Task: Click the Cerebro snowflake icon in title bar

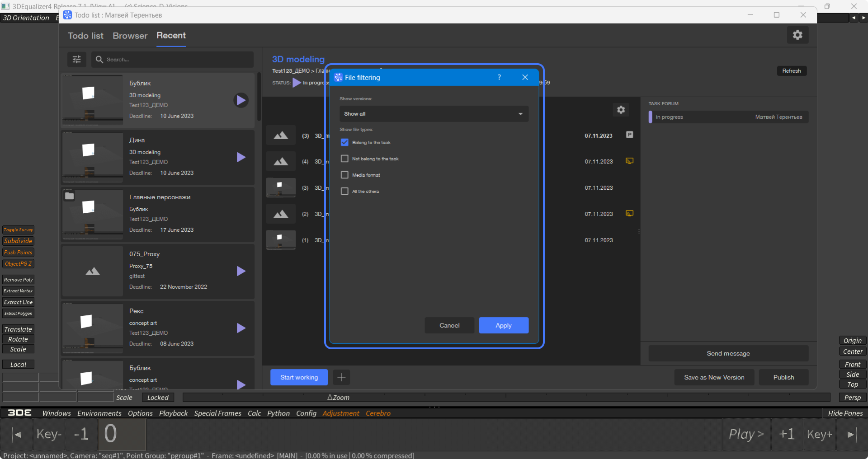Action: tap(67, 15)
